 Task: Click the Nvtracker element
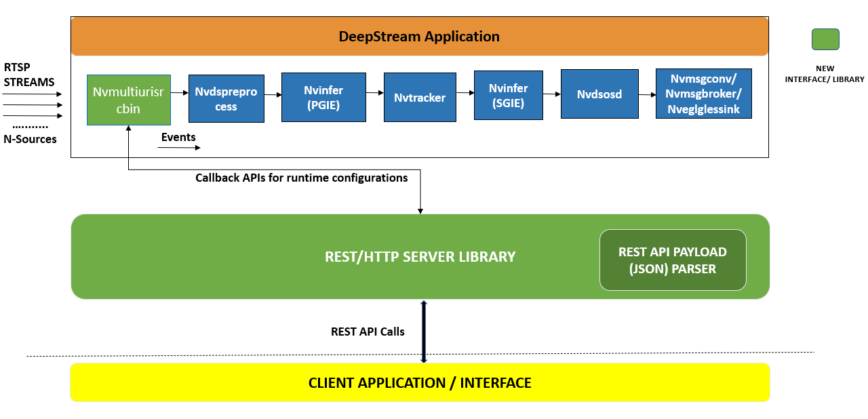click(x=420, y=97)
